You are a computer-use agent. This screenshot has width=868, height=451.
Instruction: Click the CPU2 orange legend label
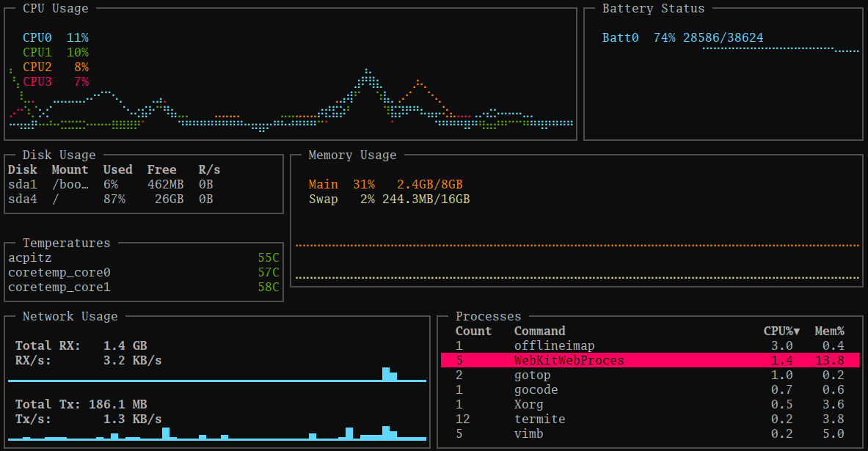point(37,67)
